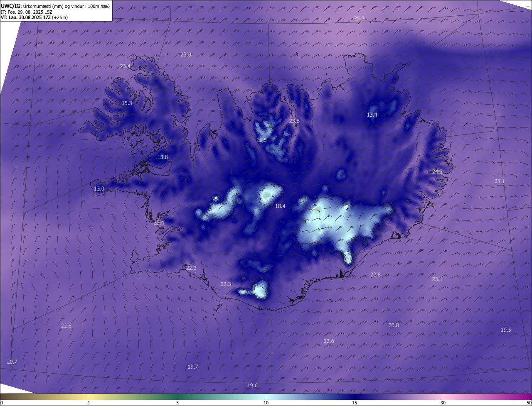Viewport: 532px width, 406px height.
Task: Click the 20.7 value label
Action: pos(12,362)
